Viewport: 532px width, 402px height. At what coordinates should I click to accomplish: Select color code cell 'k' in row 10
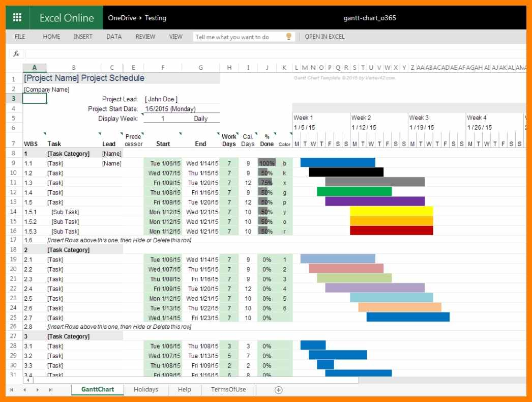pyautogui.click(x=284, y=173)
